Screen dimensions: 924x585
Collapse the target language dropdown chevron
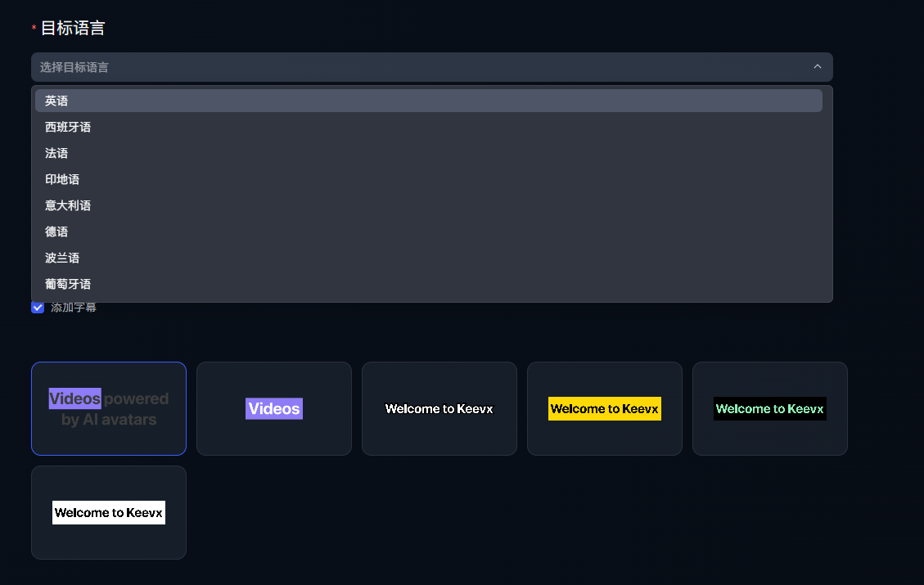click(817, 67)
